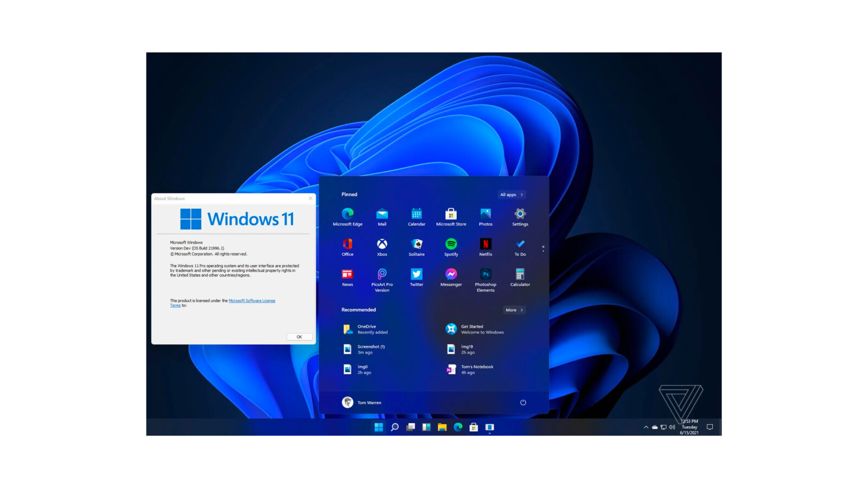This screenshot has width=868, height=488.
Task: Expand More recommended items
Action: pos(514,310)
